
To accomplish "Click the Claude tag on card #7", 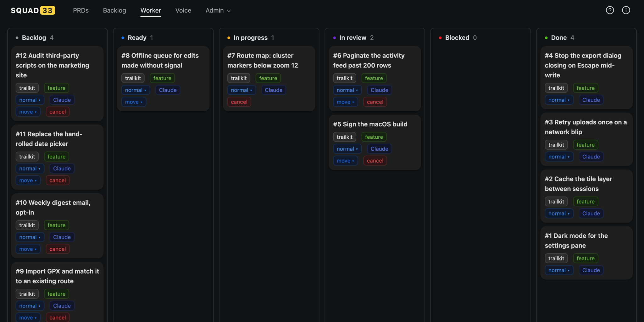I will (x=274, y=90).
